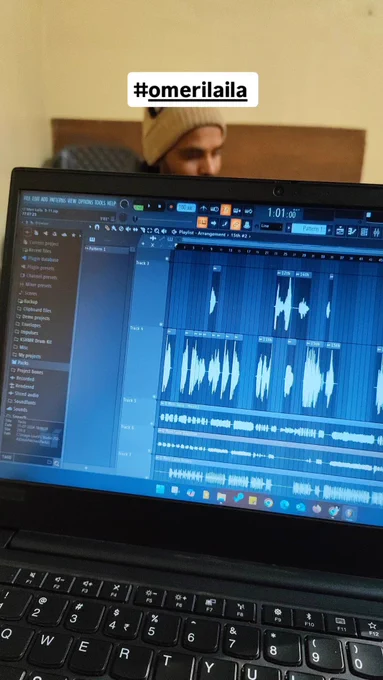Open File Explorer from the taskbar
This screenshot has height=680, width=383.
click(222, 497)
